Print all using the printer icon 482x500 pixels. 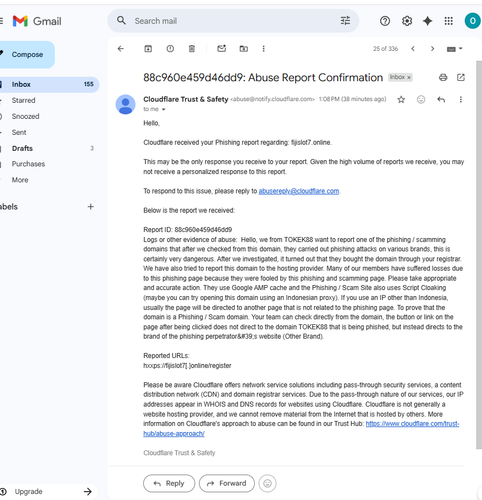pos(443,77)
